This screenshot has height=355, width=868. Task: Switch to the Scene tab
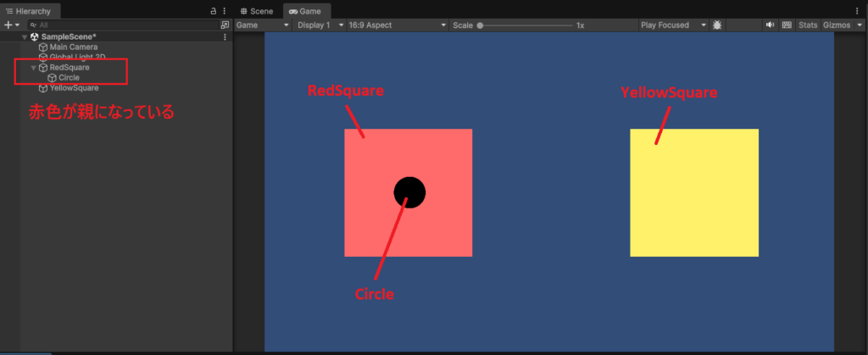tap(257, 11)
